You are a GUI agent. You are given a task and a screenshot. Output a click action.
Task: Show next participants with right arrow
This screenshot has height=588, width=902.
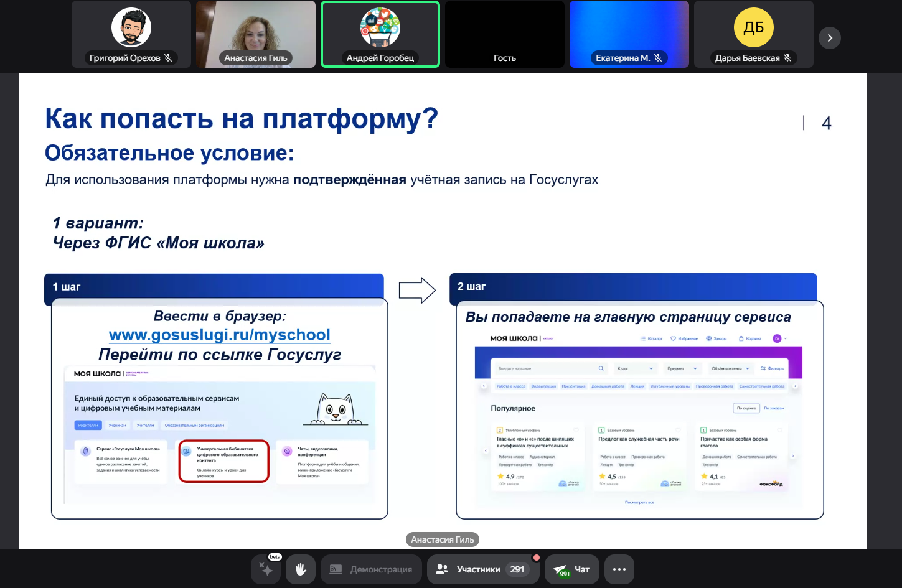[x=829, y=38]
